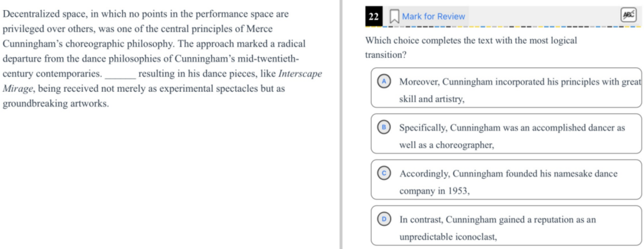Select the circled A letter icon

click(x=385, y=82)
